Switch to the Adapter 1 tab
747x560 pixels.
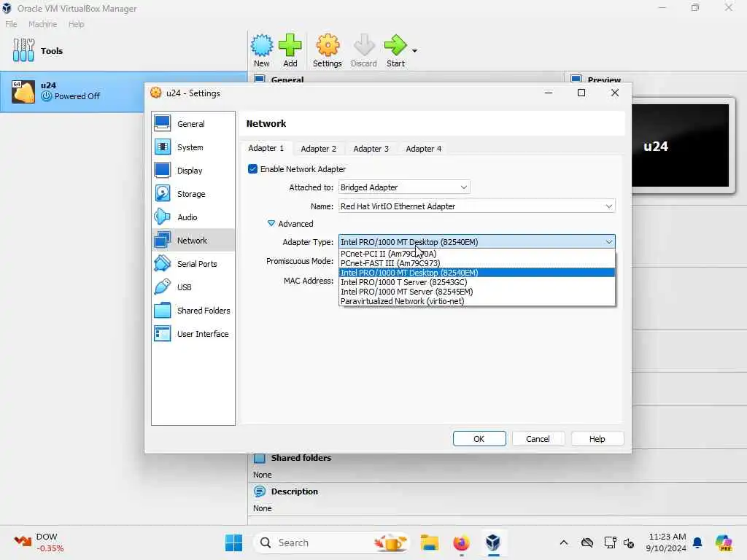pos(266,148)
